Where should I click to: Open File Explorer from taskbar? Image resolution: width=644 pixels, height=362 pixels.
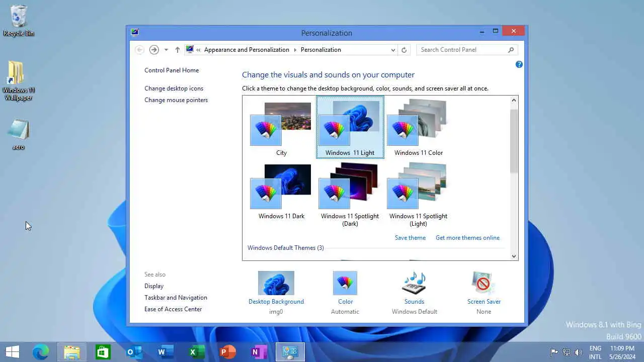click(72, 352)
